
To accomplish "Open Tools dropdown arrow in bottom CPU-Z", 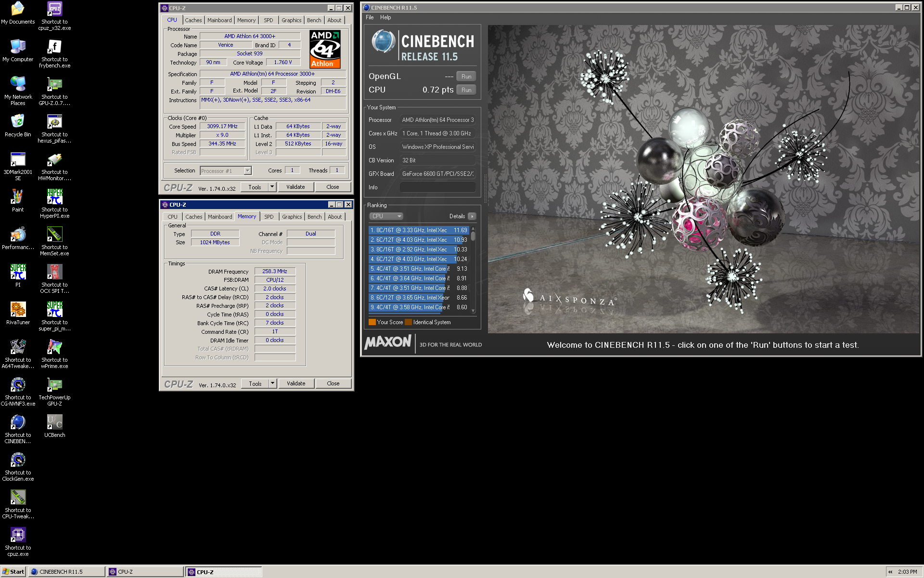I will 272,383.
